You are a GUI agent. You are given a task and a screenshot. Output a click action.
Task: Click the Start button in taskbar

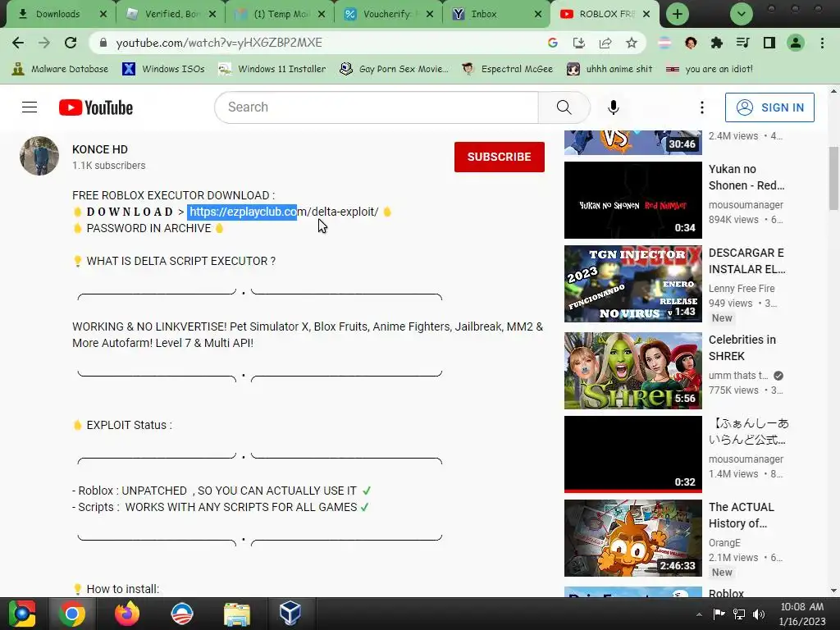click(x=22, y=614)
